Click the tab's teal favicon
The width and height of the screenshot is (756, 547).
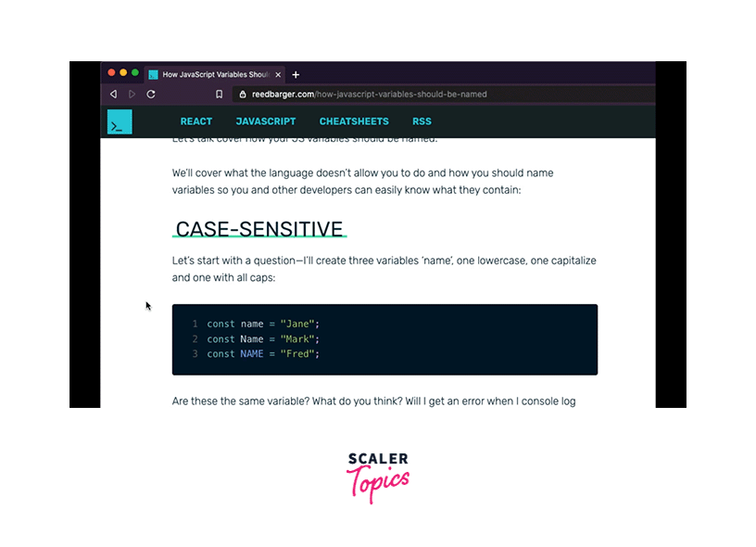point(153,74)
